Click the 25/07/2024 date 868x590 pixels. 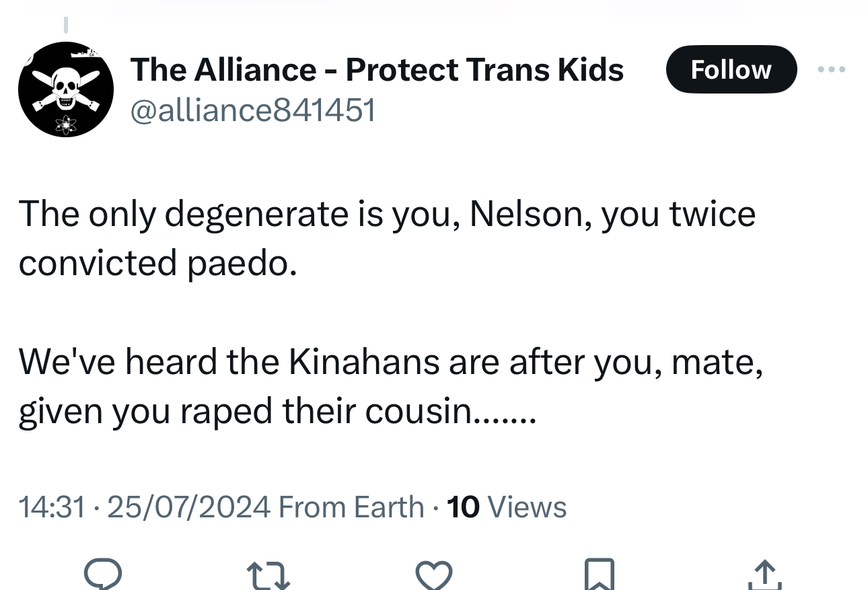(188, 507)
